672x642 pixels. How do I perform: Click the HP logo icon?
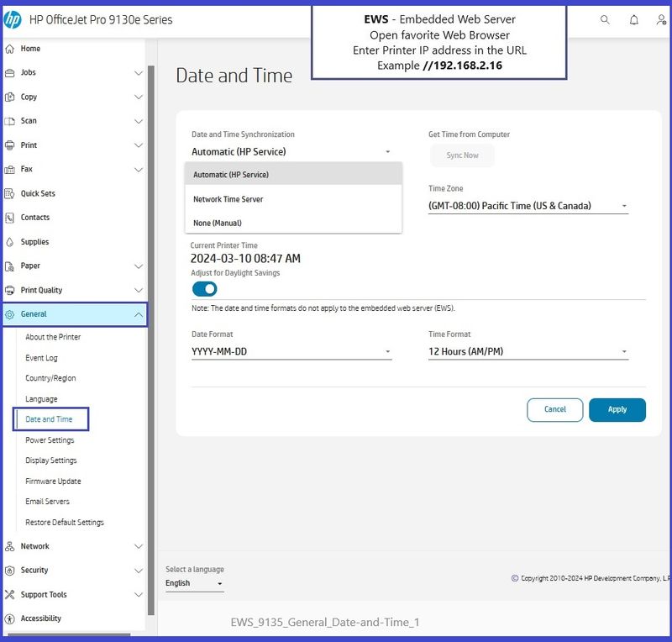[13, 19]
